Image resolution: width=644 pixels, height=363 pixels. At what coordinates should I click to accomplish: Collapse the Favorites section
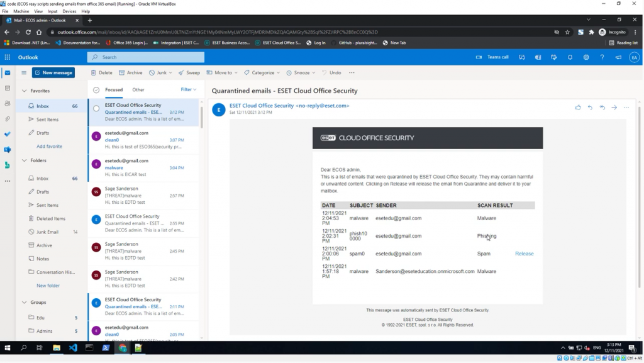click(24, 91)
